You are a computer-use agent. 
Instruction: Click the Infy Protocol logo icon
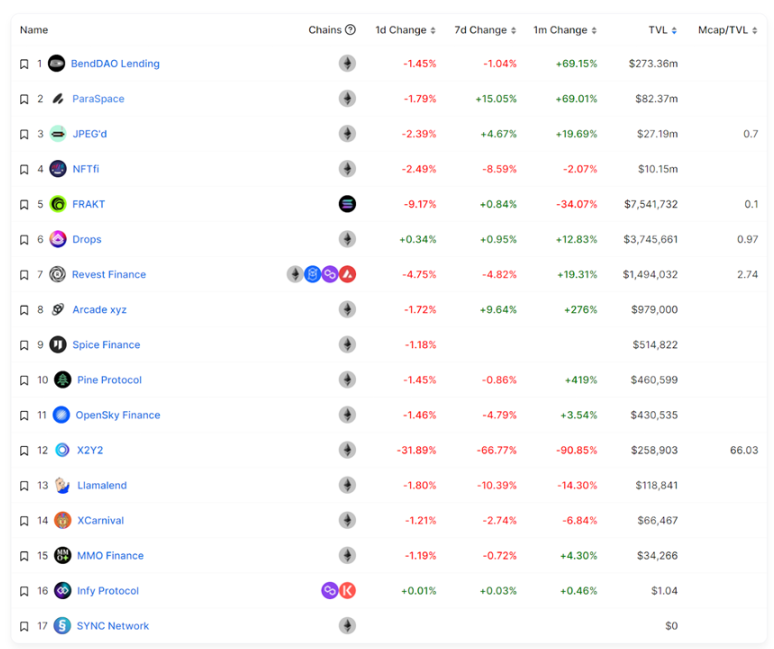(63, 591)
